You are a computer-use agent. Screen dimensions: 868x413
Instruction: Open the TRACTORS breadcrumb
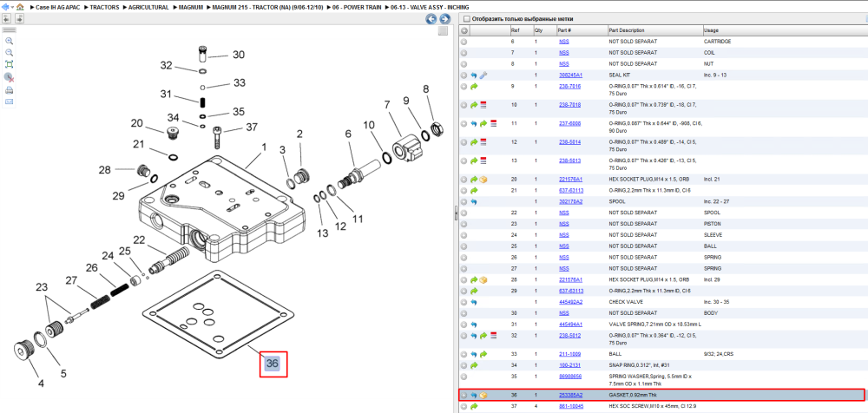pos(105,8)
